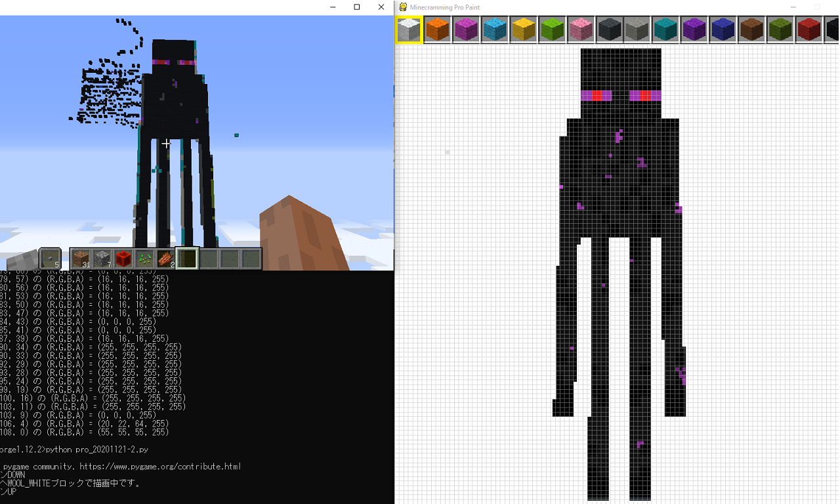Select the dirt block hotbar slot in Minecraft
Viewport: 840px width, 504px height.
click(x=81, y=259)
